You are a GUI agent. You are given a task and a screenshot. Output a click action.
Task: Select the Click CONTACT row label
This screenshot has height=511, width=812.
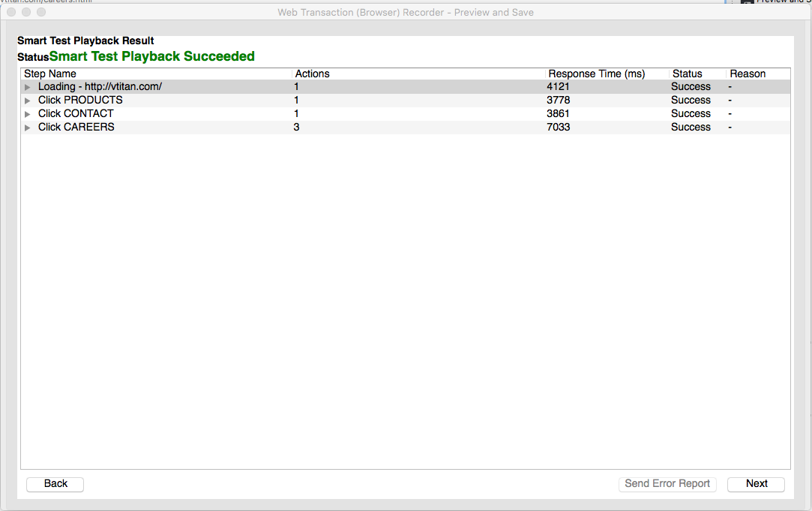click(76, 114)
